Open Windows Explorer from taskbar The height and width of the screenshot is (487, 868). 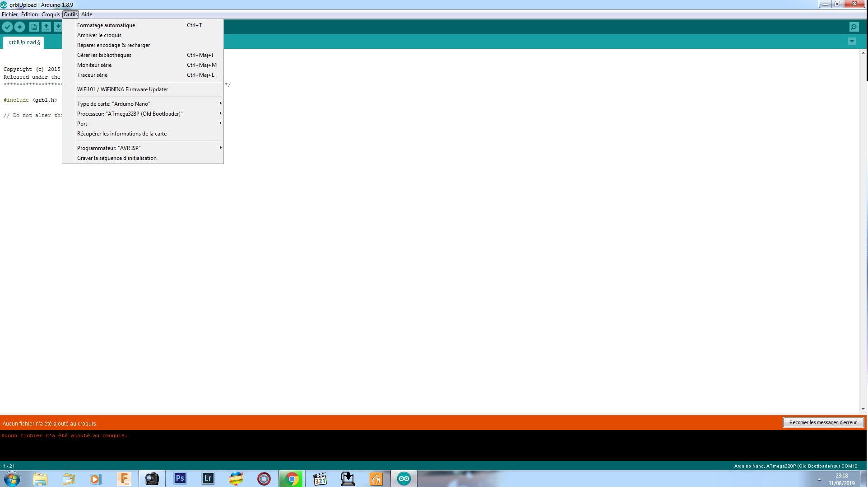click(40, 479)
